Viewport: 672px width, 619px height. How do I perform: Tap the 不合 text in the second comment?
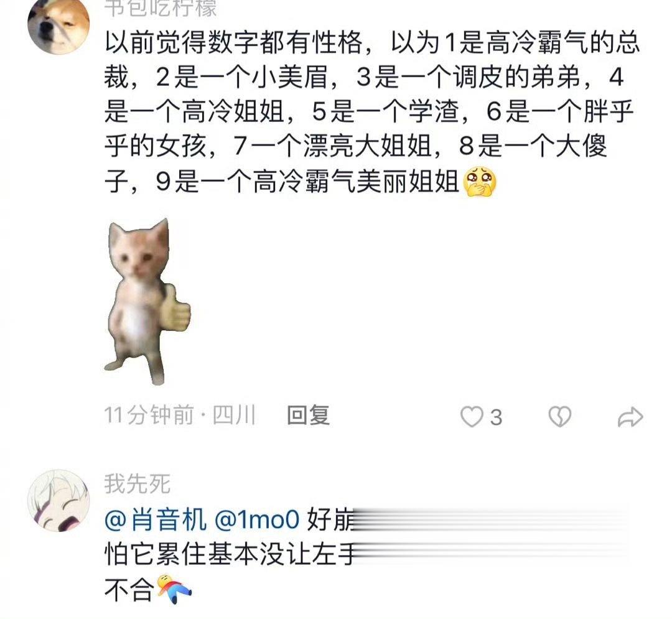pyautogui.click(x=129, y=590)
